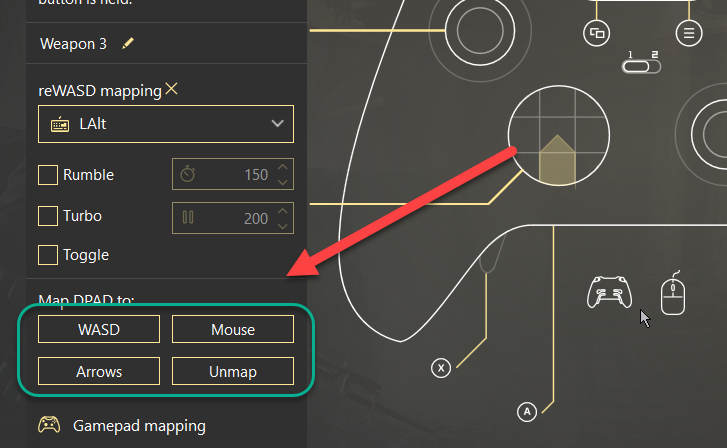727x448 pixels.
Task: Click the controller Menu button icon
Action: 687,33
